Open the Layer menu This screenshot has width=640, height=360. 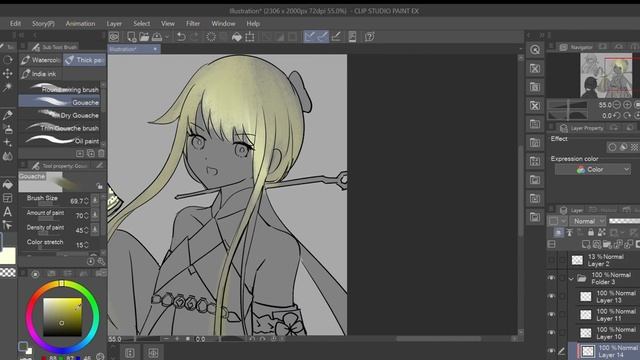click(x=114, y=24)
